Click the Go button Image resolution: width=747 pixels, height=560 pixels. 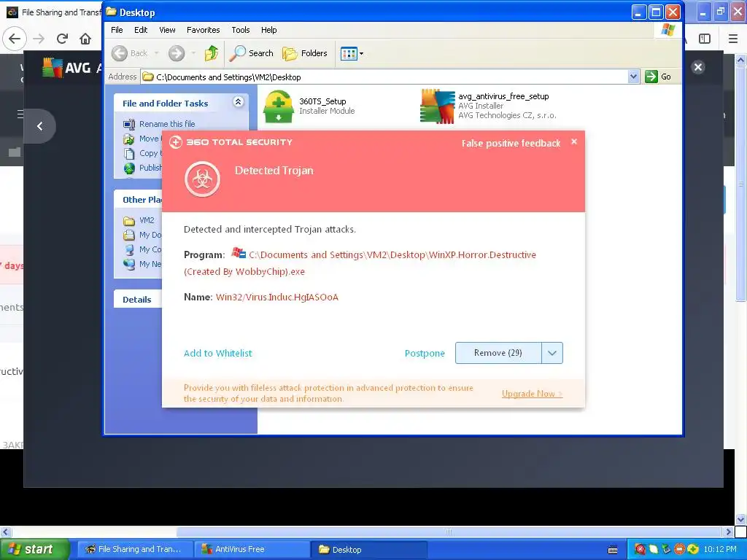tap(658, 77)
